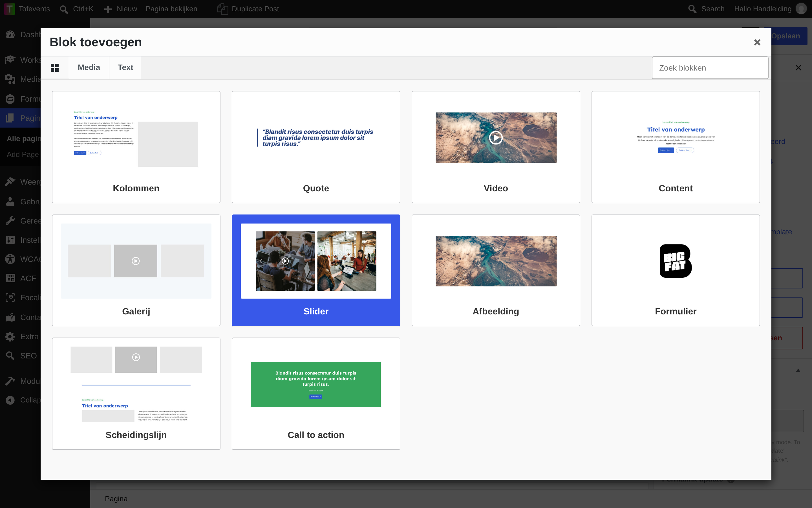Open the SEO magnifier icon
The width and height of the screenshot is (812, 508).
tap(10, 356)
